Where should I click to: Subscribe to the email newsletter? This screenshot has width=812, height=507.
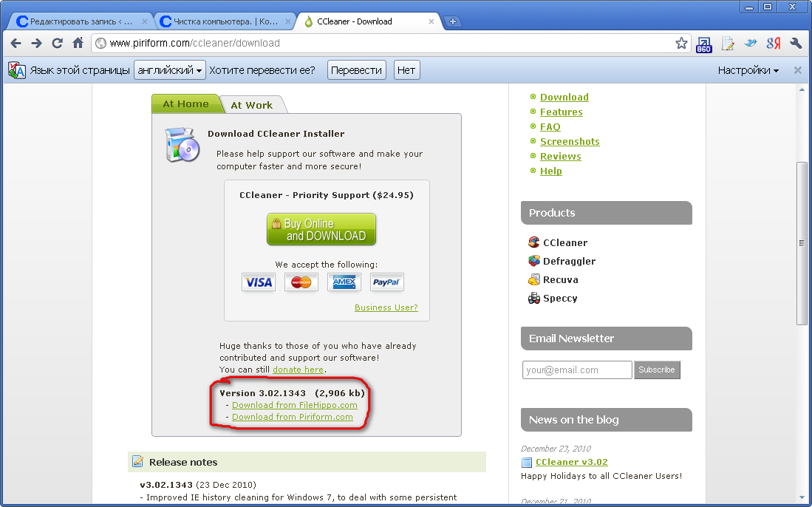(657, 370)
